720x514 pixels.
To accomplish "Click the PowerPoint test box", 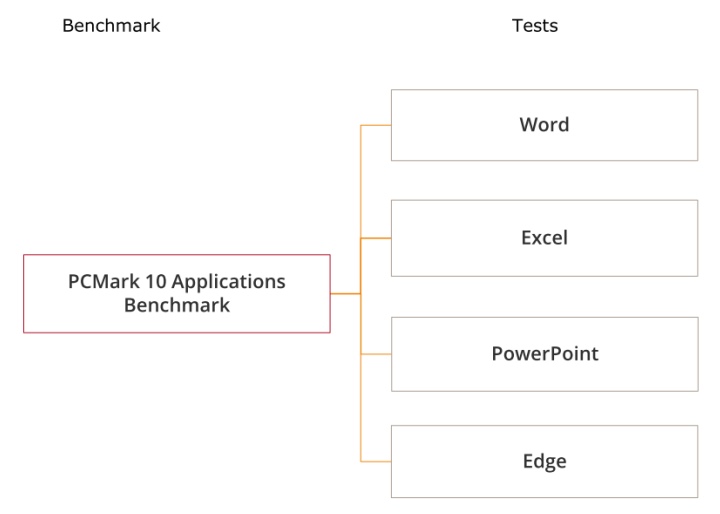I will point(544,354).
